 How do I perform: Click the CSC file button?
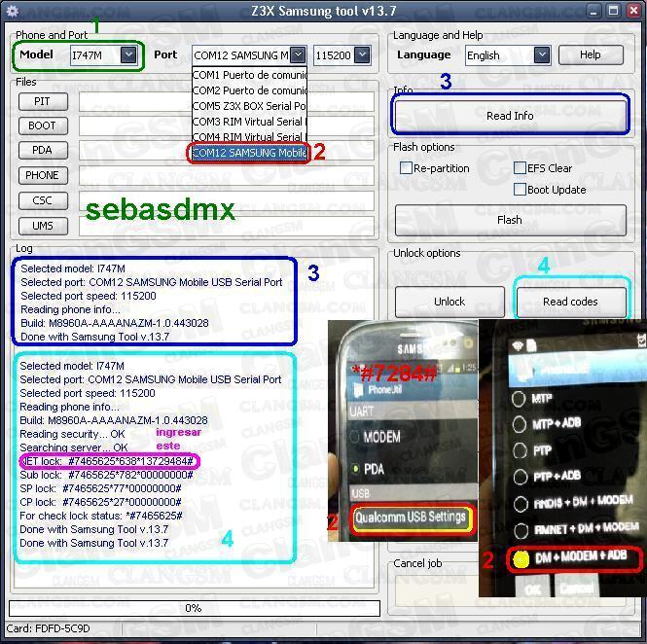(42, 200)
